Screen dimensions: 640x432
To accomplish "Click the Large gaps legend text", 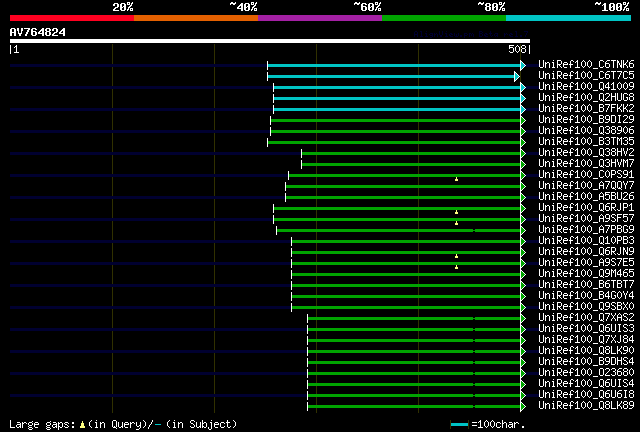I will [x=42, y=424].
